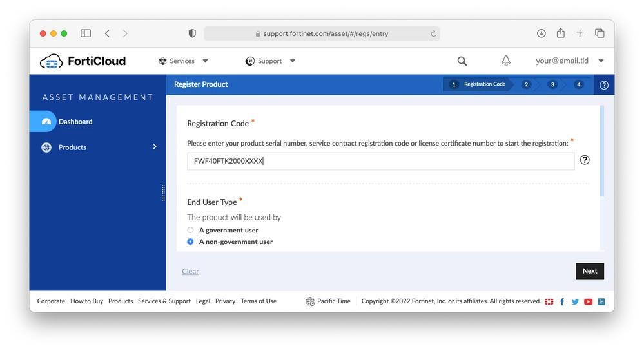644x351 pixels.
Task: Open Services & Support footer link
Action: click(164, 301)
